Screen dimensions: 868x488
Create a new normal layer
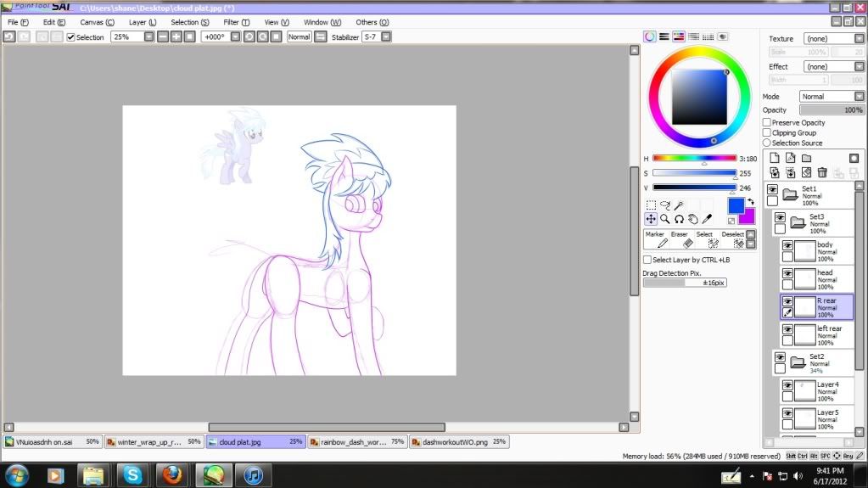[775, 158]
